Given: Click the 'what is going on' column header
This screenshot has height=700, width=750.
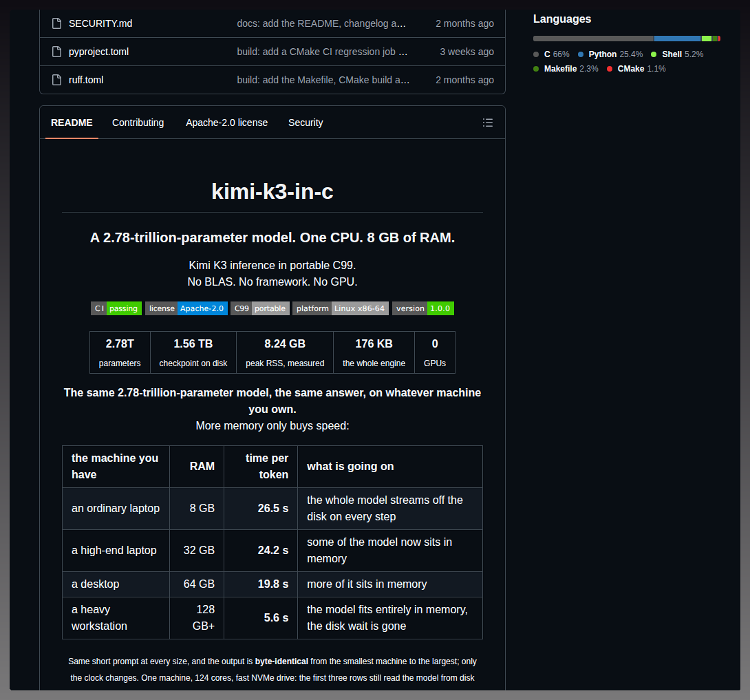Looking at the screenshot, I should click(x=390, y=467).
